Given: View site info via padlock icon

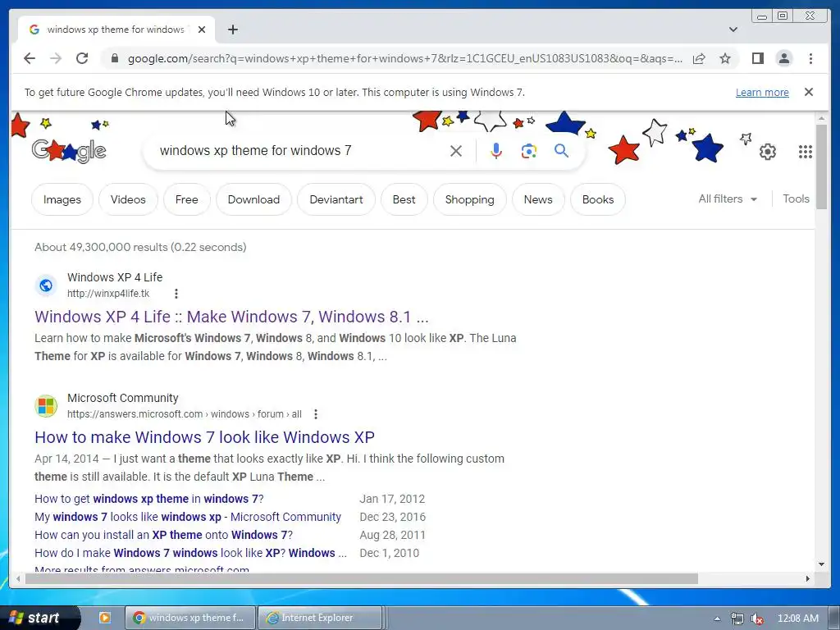Looking at the screenshot, I should coord(114,58).
